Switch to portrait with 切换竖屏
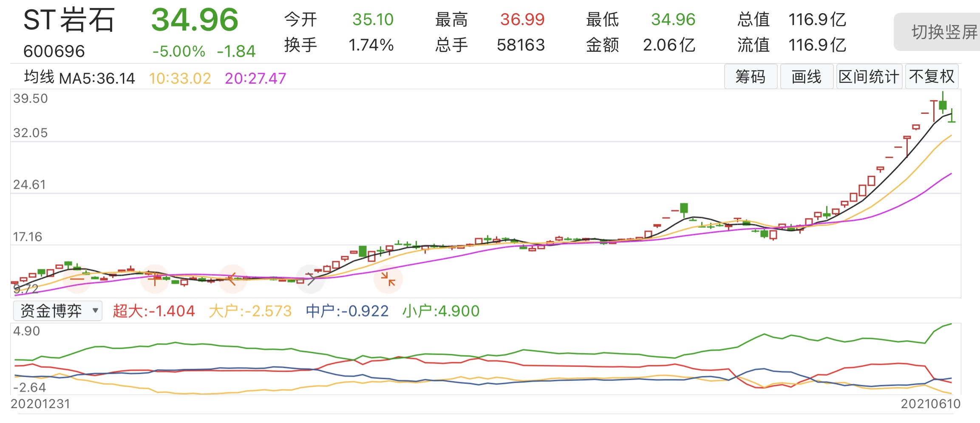The width and height of the screenshot is (980, 423). tap(940, 32)
